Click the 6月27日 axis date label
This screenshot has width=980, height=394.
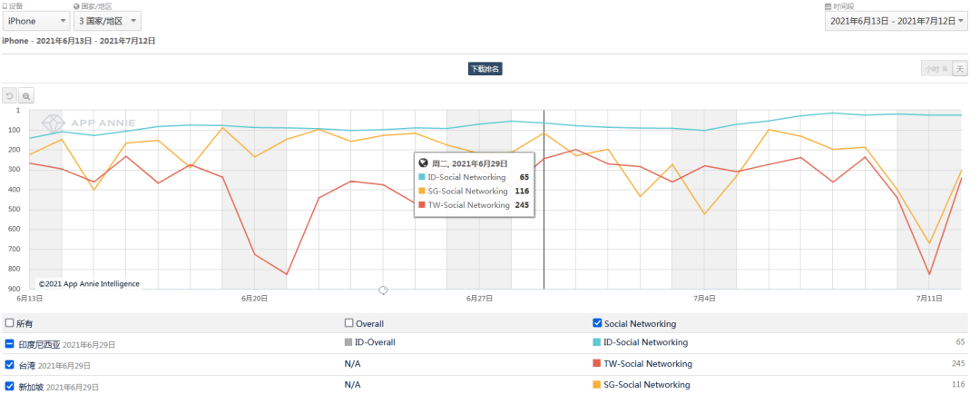479,299
